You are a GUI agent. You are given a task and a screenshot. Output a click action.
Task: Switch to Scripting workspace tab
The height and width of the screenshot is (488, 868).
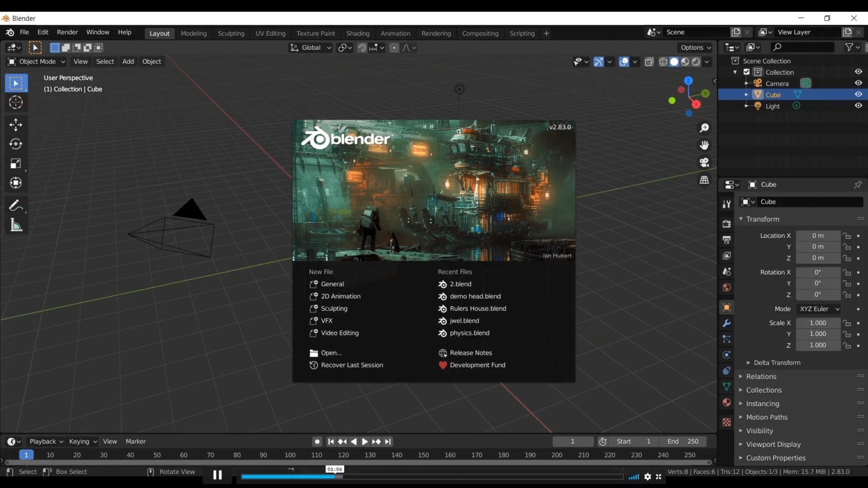(x=522, y=33)
